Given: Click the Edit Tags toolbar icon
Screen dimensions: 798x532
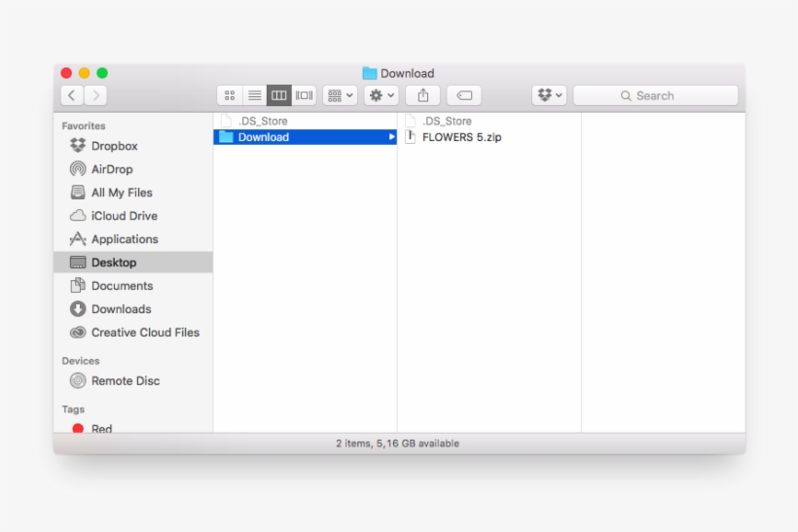Looking at the screenshot, I should (464, 95).
